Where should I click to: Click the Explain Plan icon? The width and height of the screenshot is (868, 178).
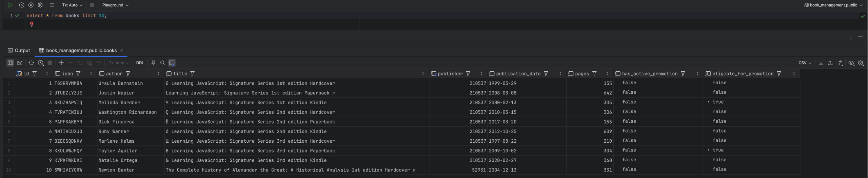click(x=31, y=5)
